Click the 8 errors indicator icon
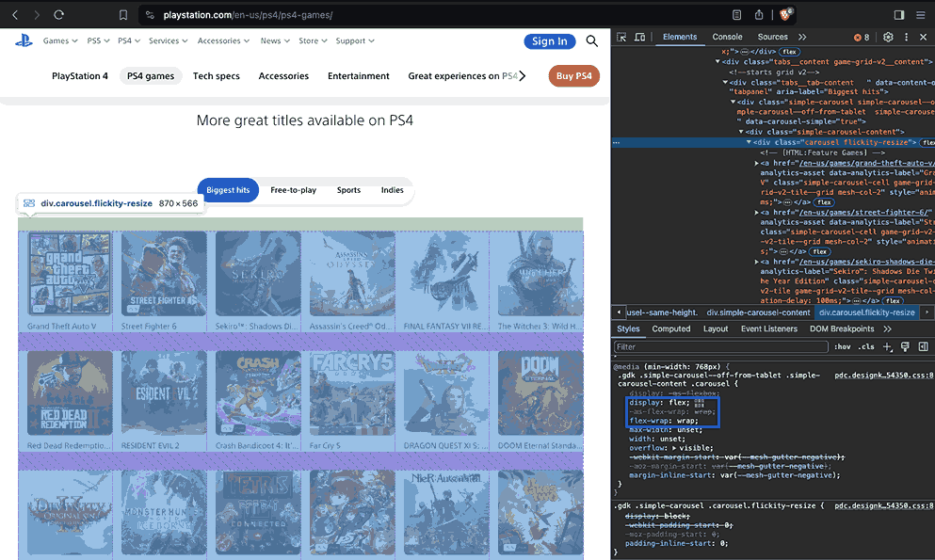This screenshot has width=935, height=560. pyautogui.click(x=860, y=37)
